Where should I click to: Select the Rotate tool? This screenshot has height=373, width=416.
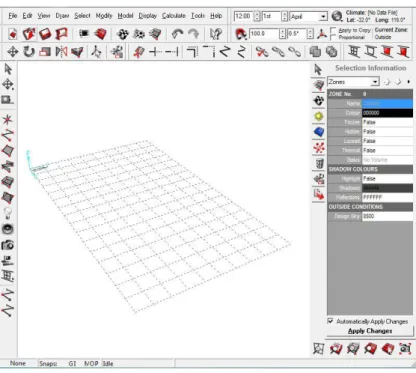tap(29, 52)
